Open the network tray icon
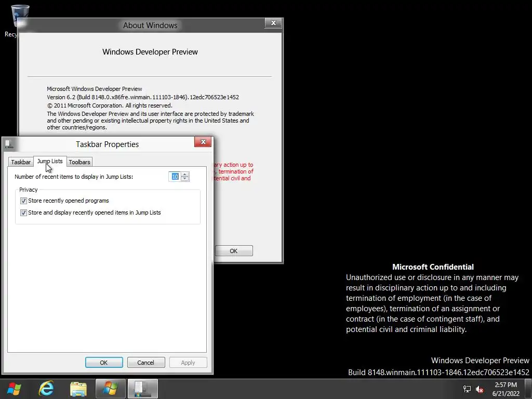 467,389
